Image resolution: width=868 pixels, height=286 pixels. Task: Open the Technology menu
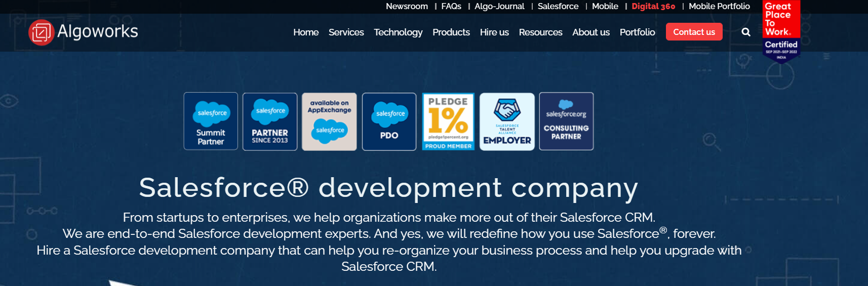click(398, 32)
